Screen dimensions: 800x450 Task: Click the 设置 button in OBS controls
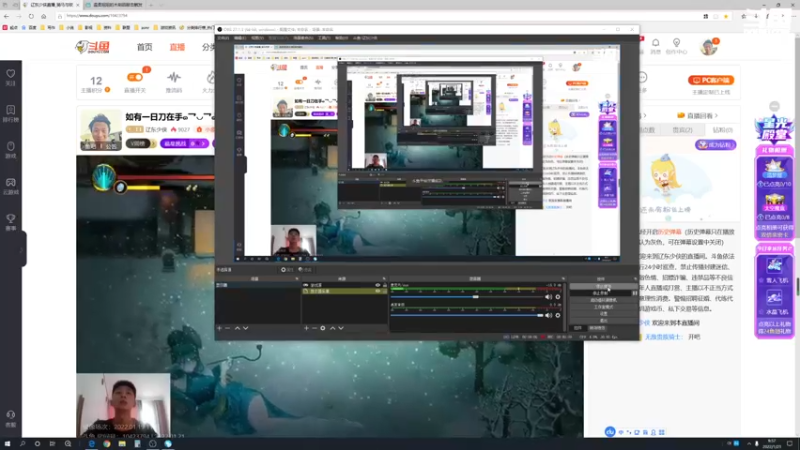603,314
